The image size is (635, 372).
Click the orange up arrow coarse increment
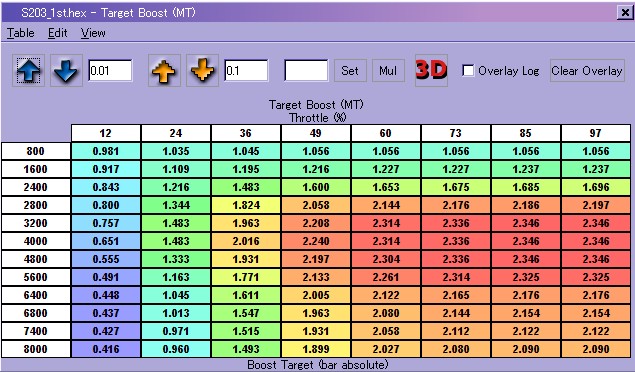(164, 71)
